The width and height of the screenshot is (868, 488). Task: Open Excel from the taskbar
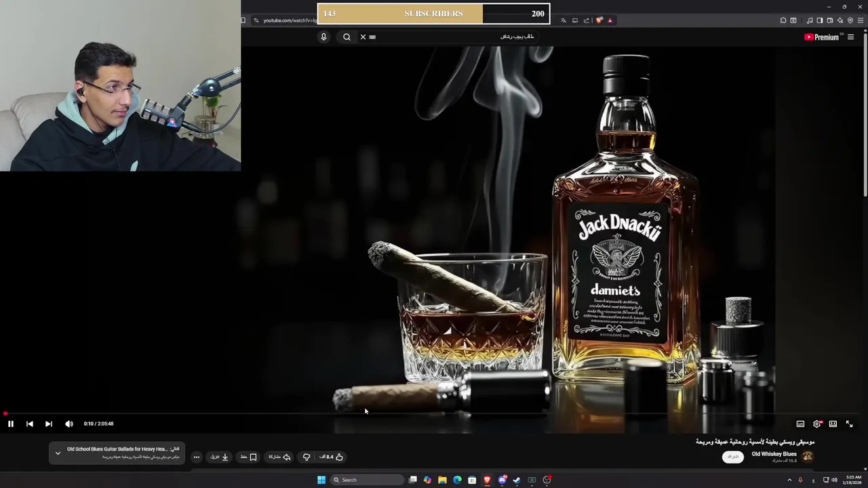click(532, 480)
